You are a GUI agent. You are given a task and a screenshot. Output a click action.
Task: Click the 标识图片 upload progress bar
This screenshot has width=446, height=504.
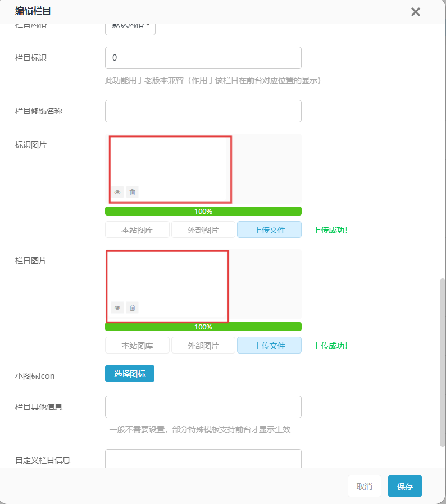203,211
